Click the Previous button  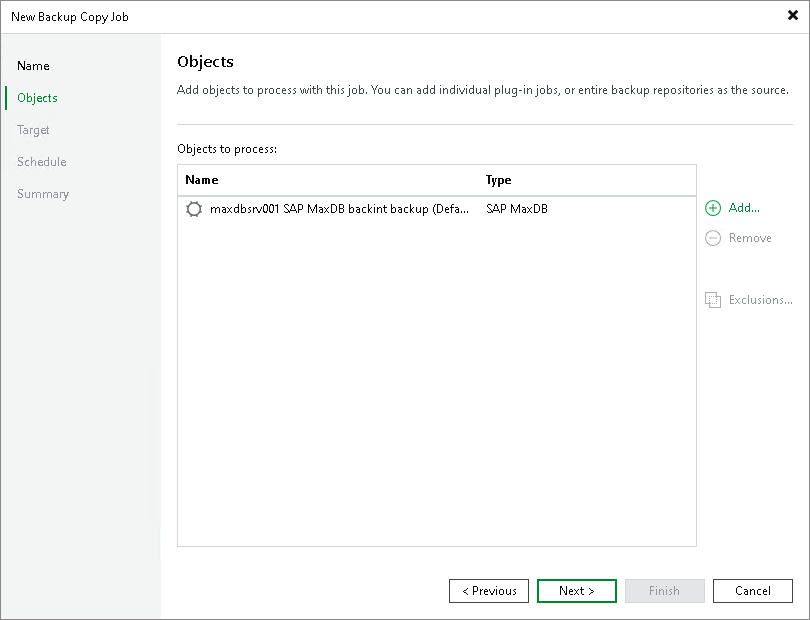(488, 591)
